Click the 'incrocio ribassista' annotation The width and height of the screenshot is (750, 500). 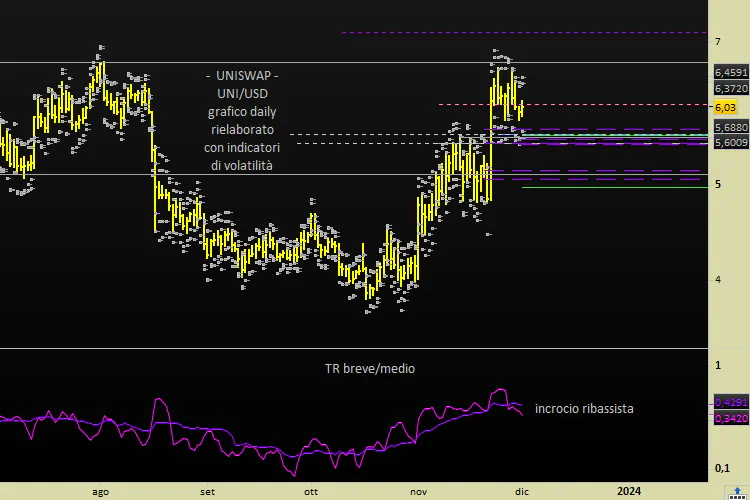pyautogui.click(x=584, y=409)
